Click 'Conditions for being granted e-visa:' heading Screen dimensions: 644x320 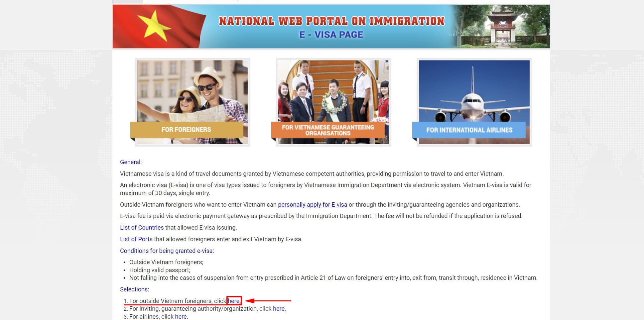[167, 251]
